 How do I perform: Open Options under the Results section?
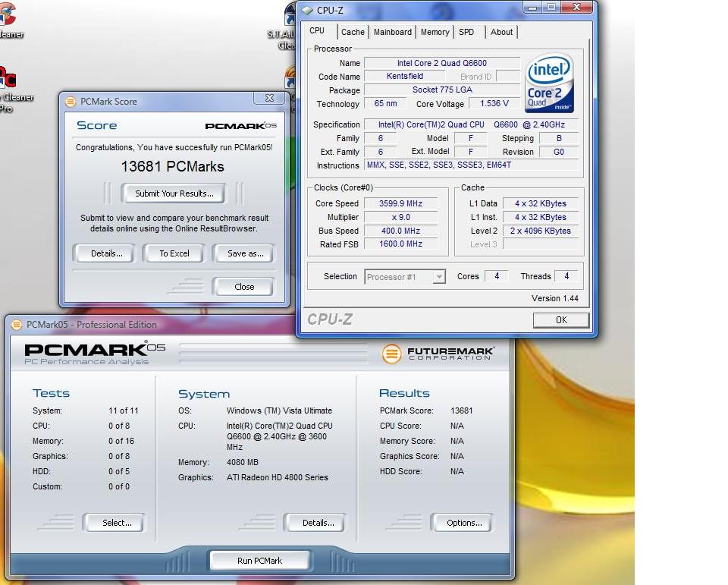coord(464,523)
